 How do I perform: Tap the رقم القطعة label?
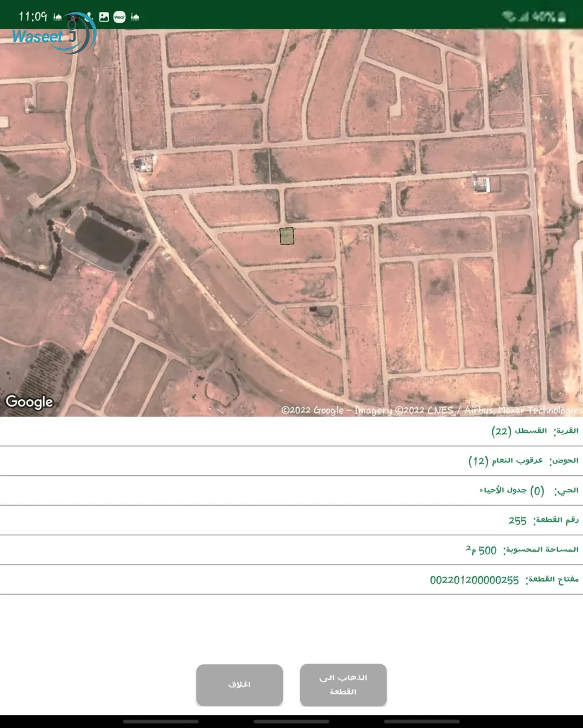tap(555, 520)
